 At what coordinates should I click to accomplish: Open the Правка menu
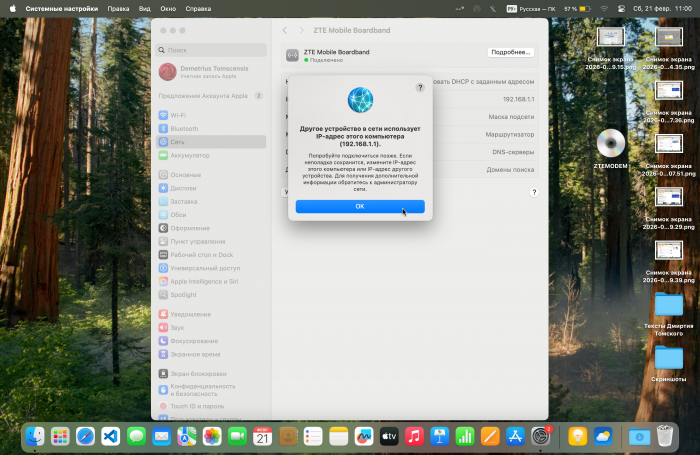118,8
